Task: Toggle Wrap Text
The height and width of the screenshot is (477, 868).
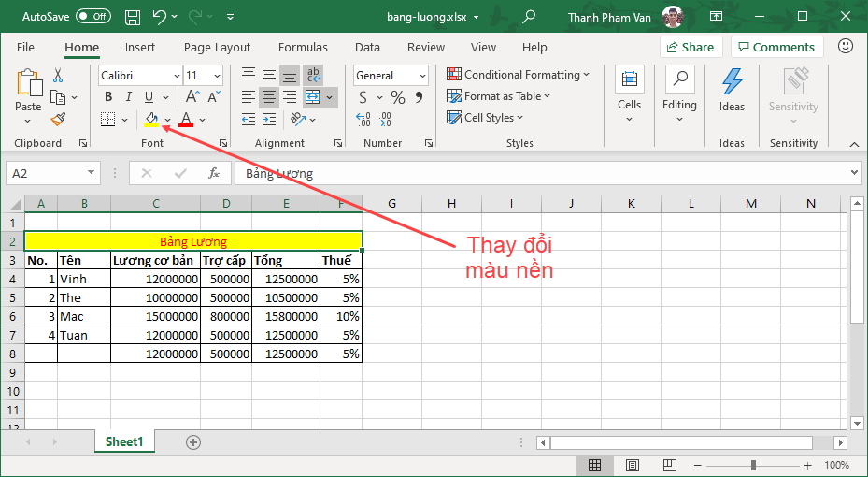Action: [313, 75]
